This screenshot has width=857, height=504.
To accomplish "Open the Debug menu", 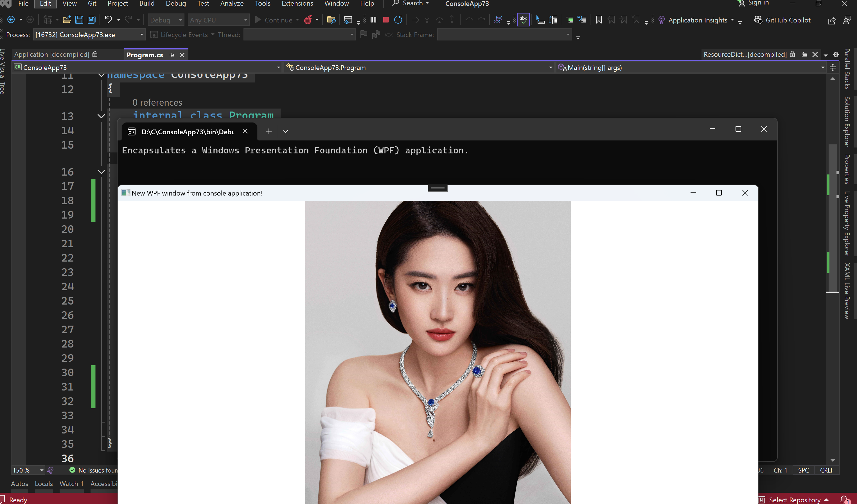I will (x=175, y=4).
